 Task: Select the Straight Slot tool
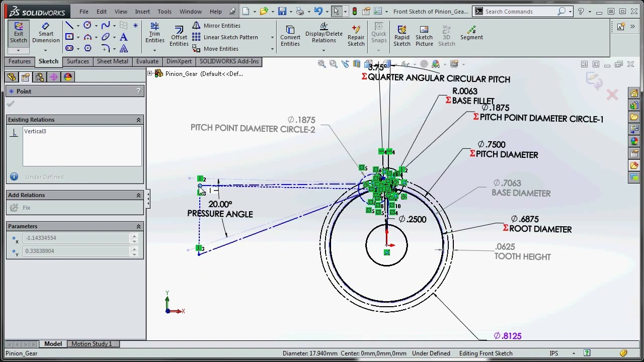pyautogui.click(x=69, y=48)
